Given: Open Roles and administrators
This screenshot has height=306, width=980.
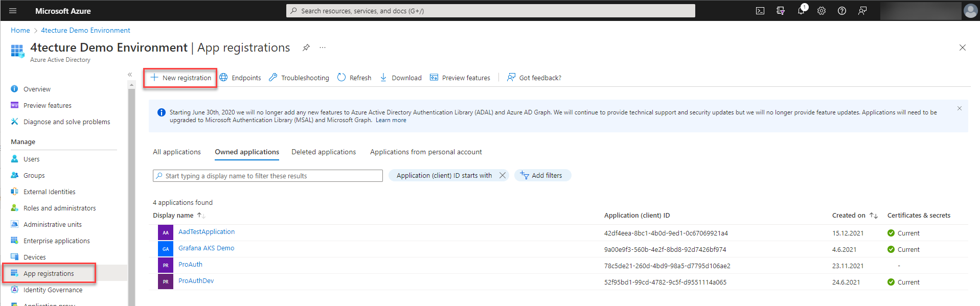Looking at the screenshot, I should (59, 208).
